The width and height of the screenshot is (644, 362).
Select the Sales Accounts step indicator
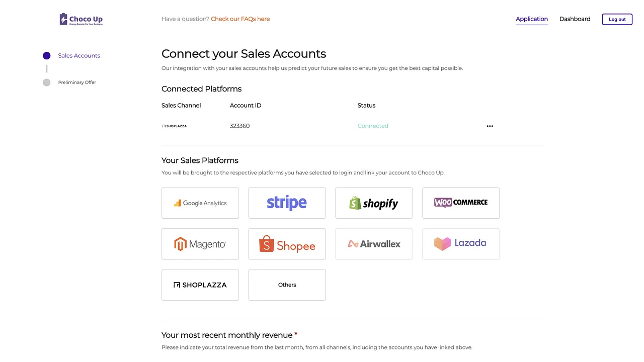(46, 55)
